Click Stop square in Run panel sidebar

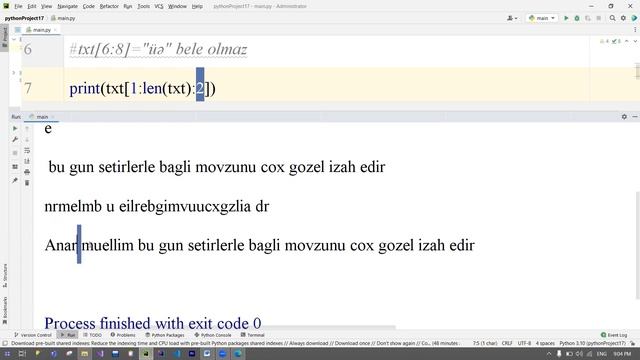tap(15, 153)
